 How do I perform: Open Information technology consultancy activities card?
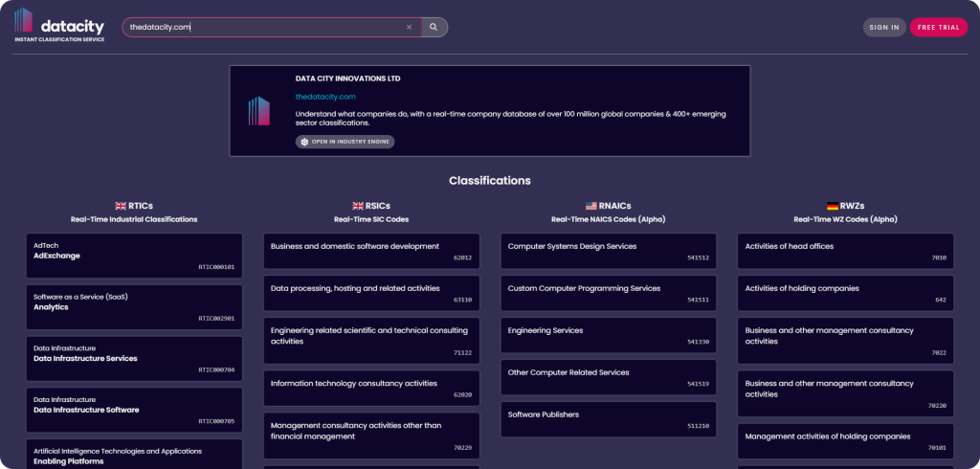(371, 388)
